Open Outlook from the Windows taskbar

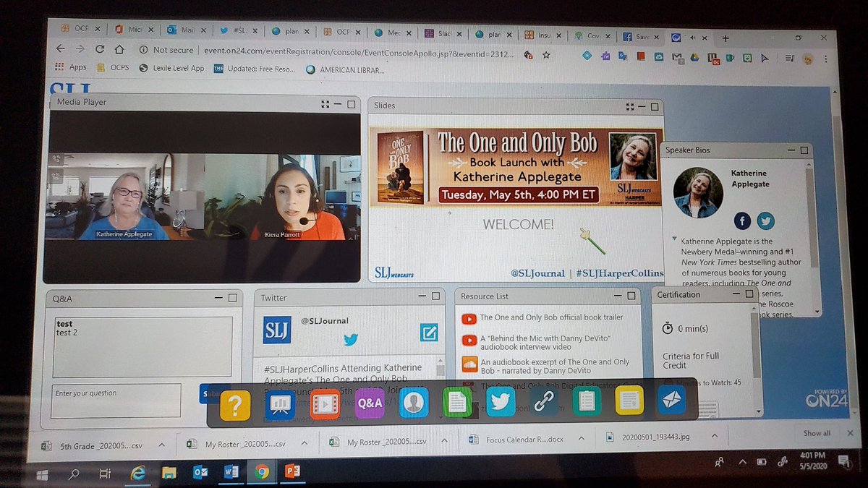[x=200, y=472]
